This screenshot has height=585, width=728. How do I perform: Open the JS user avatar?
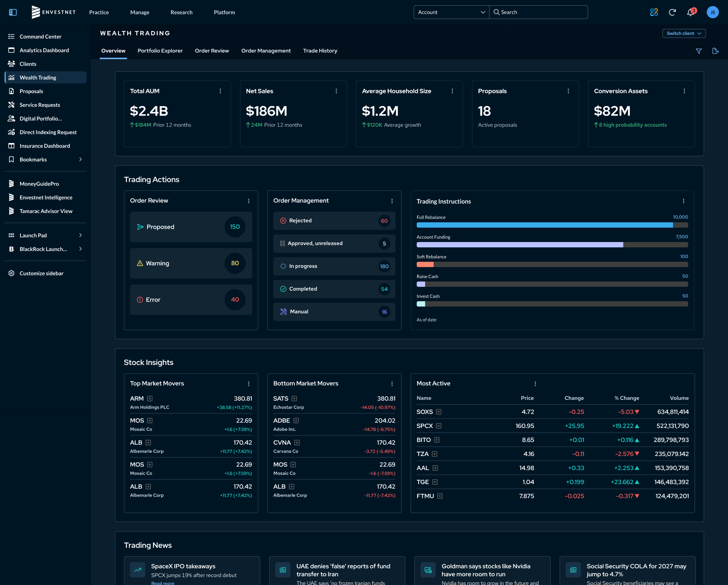coord(712,12)
